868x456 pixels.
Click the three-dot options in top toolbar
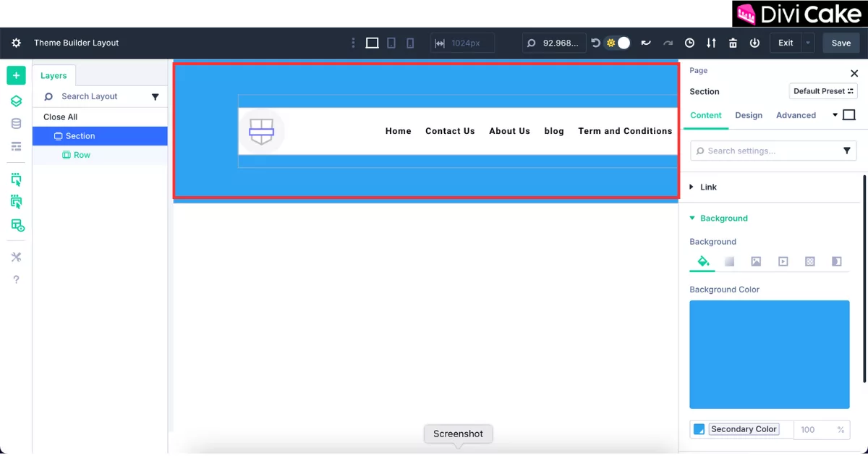(x=353, y=43)
